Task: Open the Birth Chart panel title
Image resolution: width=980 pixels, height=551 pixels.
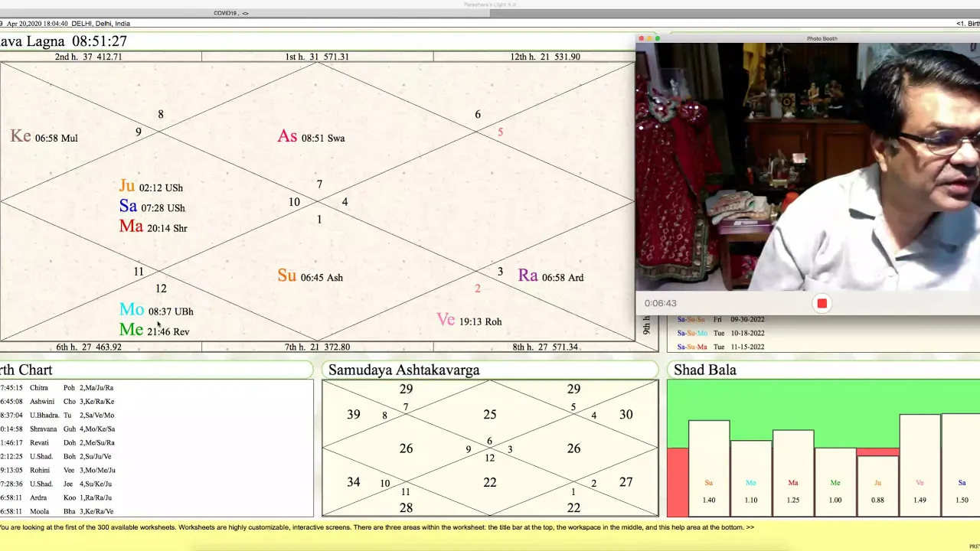Action: click(26, 370)
